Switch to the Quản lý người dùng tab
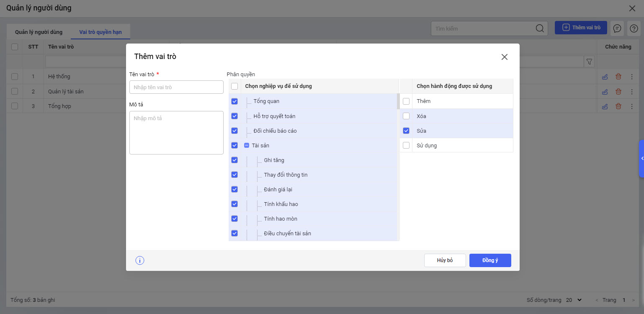 point(39,32)
